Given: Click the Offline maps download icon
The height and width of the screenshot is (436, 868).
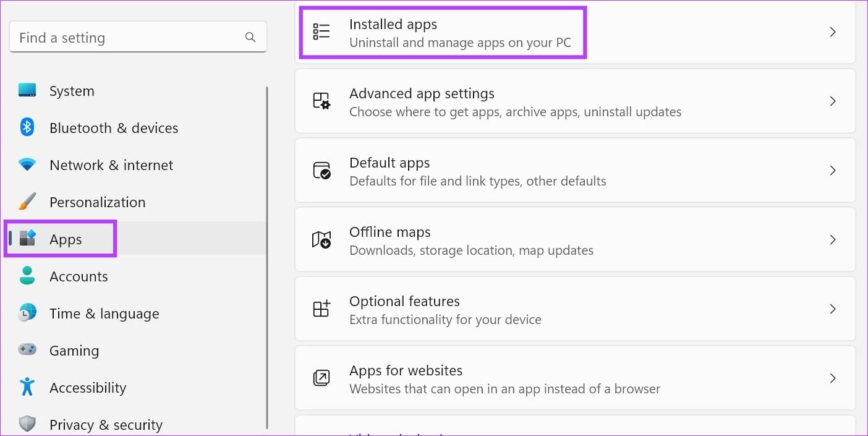Looking at the screenshot, I should tap(321, 239).
